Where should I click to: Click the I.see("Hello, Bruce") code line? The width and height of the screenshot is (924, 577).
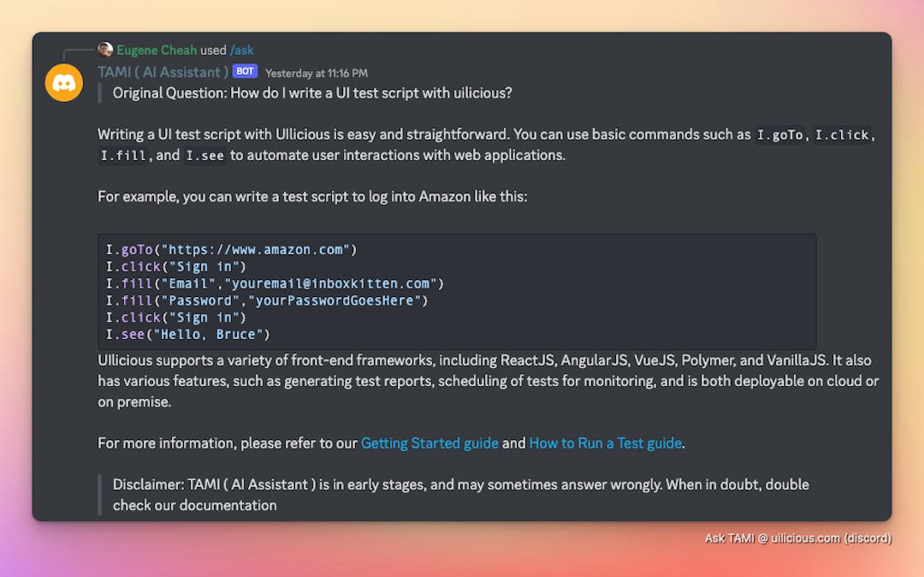pyautogui.click(x=187, y=334)
